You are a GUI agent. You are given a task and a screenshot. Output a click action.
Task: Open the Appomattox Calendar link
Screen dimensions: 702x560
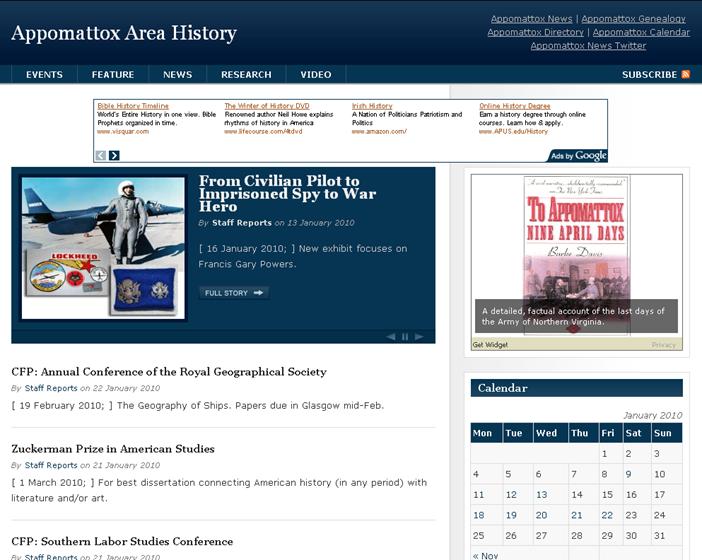click(x=641, y=32)
